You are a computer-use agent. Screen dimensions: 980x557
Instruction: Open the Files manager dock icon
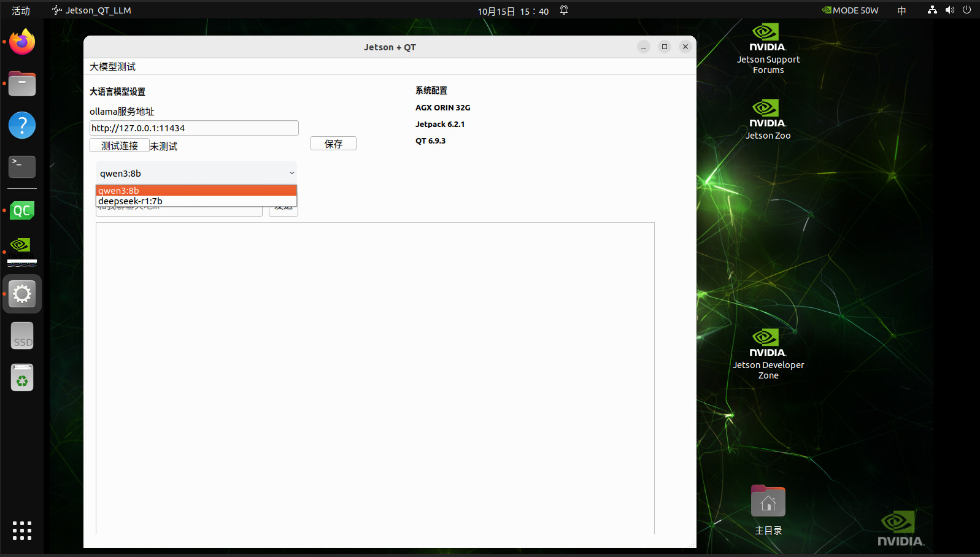(22, 83)
